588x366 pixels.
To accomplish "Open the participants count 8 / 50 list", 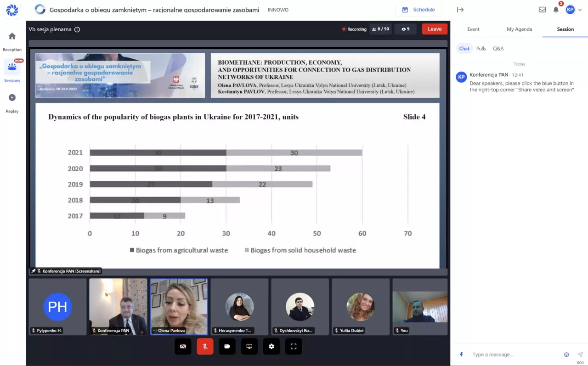I will [380, 29].
